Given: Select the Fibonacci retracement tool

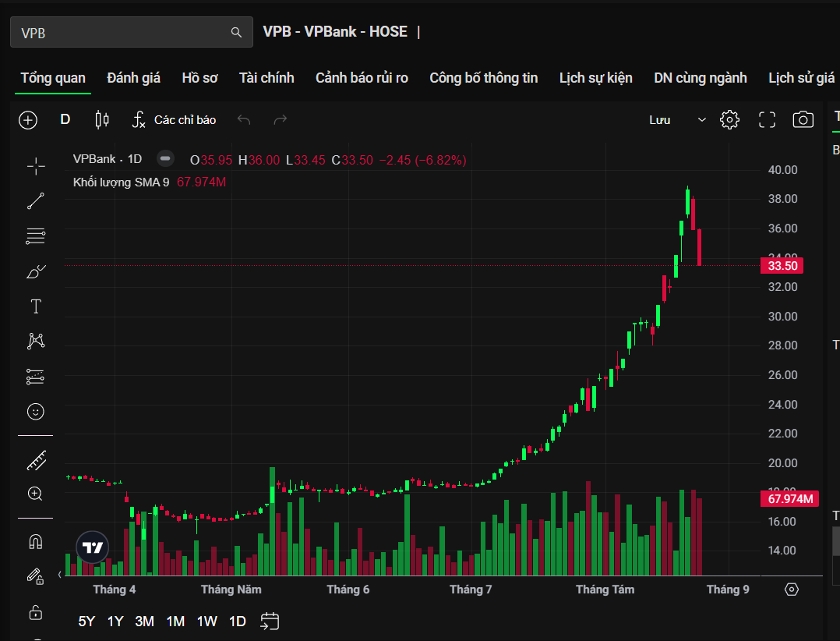Looking at the screenshot, I should tap(36, 236).
